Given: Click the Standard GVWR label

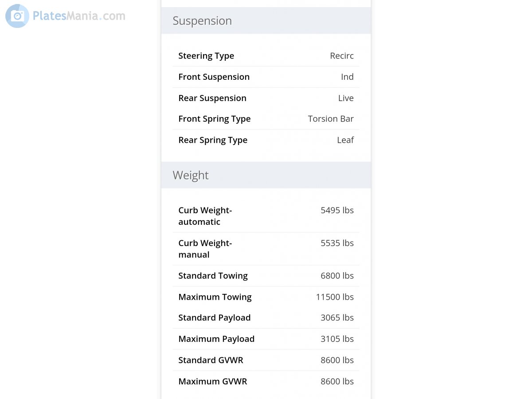Looking at the screenshot, I should click(x=211, y=360).
